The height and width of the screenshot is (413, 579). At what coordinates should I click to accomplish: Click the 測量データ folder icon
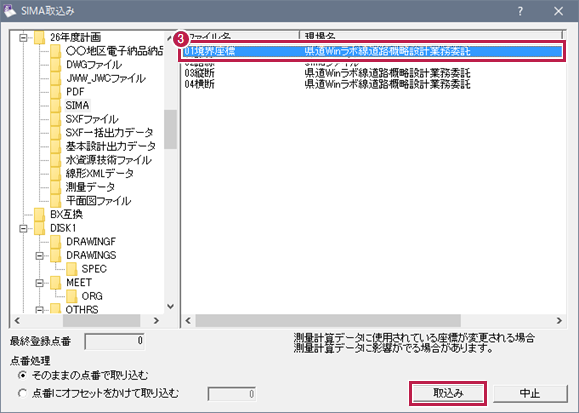coord(55,187)
